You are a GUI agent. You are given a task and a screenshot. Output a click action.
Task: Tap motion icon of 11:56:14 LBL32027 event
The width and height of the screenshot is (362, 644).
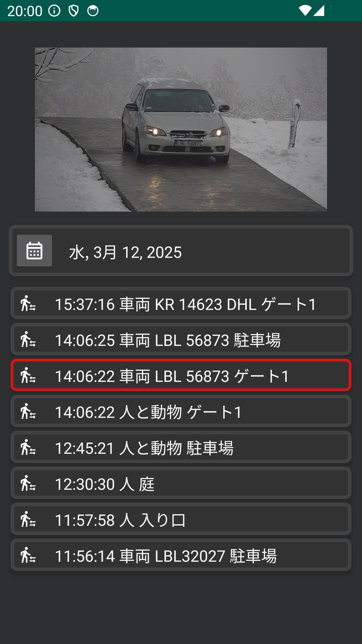[x=28, y=555]
